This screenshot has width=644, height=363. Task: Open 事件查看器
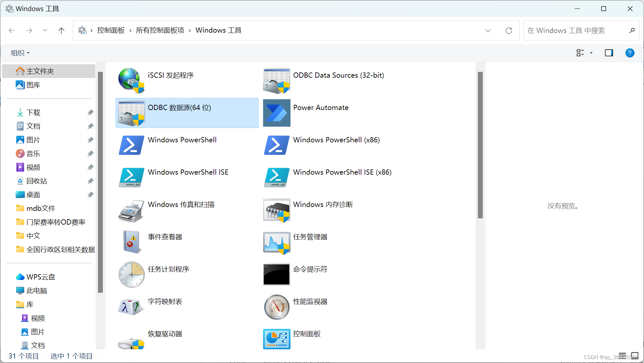165,237
